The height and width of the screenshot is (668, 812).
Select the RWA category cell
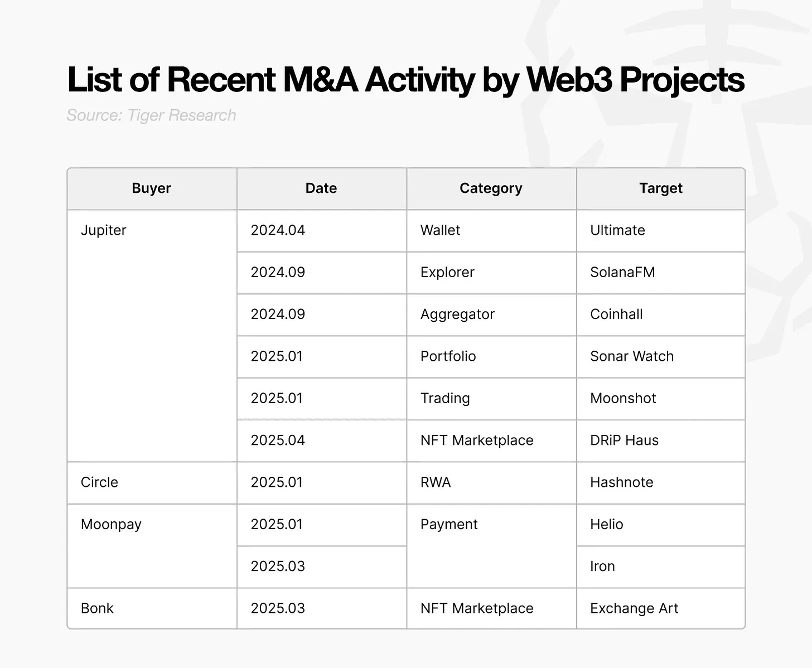(x=436, y=482)
